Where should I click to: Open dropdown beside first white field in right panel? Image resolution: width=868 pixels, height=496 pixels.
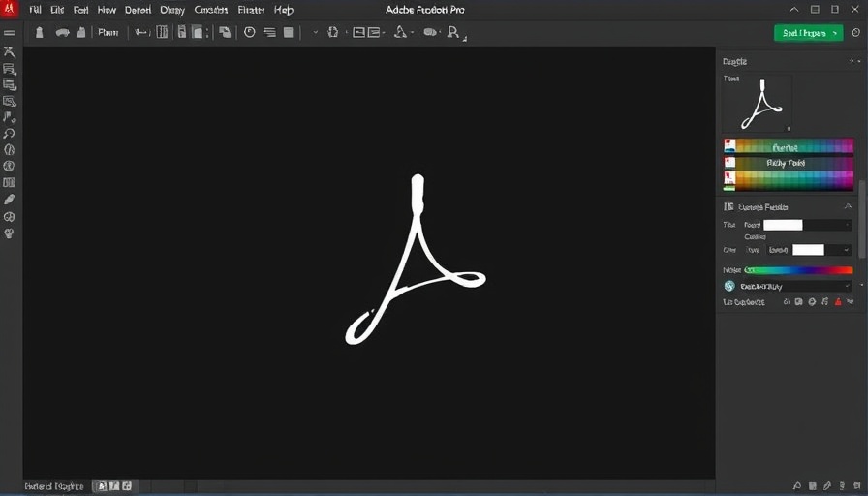(847, 225)
